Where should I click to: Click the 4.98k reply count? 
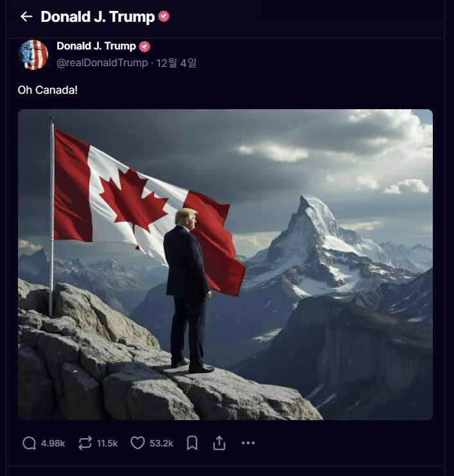[x=53, y=443]
